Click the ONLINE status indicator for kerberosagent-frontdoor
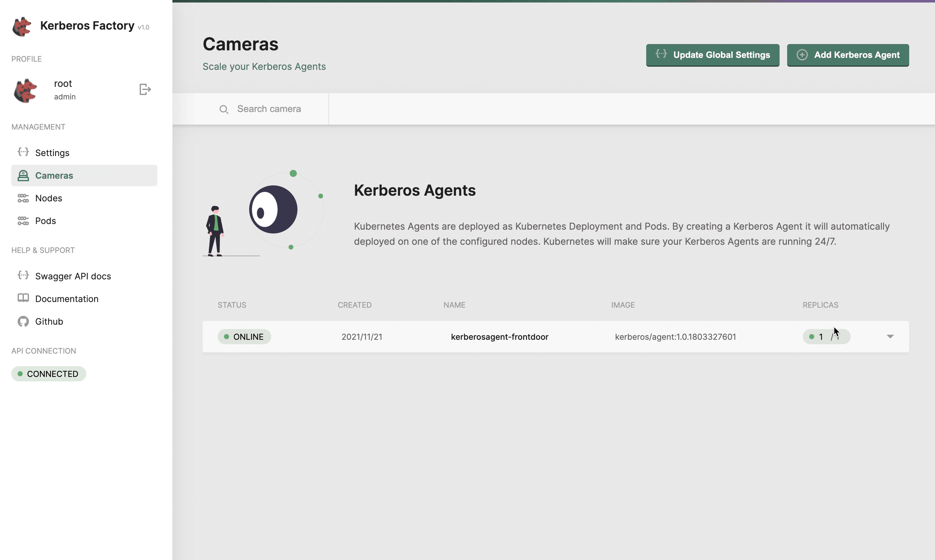 click(244, 336)
